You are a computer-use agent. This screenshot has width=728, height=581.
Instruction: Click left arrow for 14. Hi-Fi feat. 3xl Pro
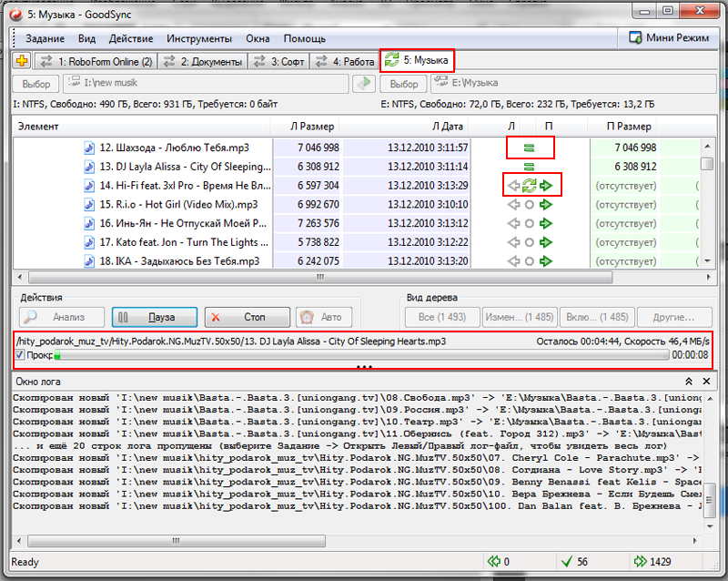[x=513, y=186]
